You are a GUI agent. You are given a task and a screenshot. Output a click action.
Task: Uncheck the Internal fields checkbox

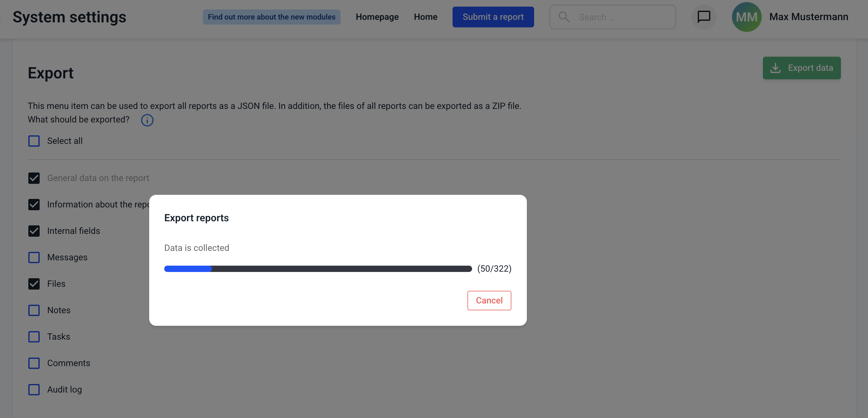click(34, 231)
